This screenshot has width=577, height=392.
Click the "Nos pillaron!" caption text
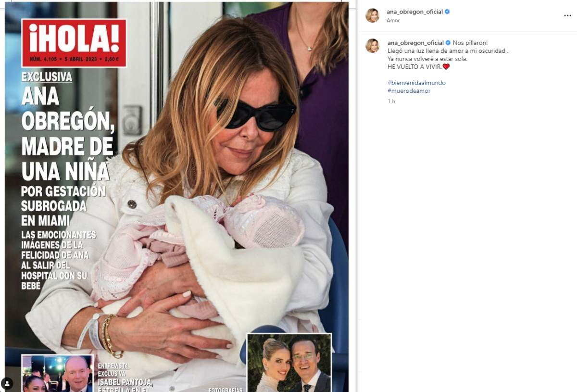pyautogui.click(x=470, y=43)
